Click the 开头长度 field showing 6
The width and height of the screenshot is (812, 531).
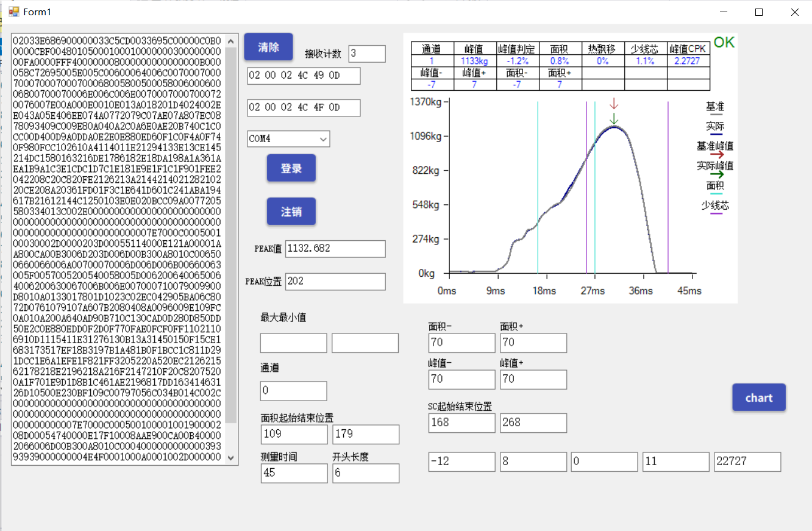(x=366, y=473)
